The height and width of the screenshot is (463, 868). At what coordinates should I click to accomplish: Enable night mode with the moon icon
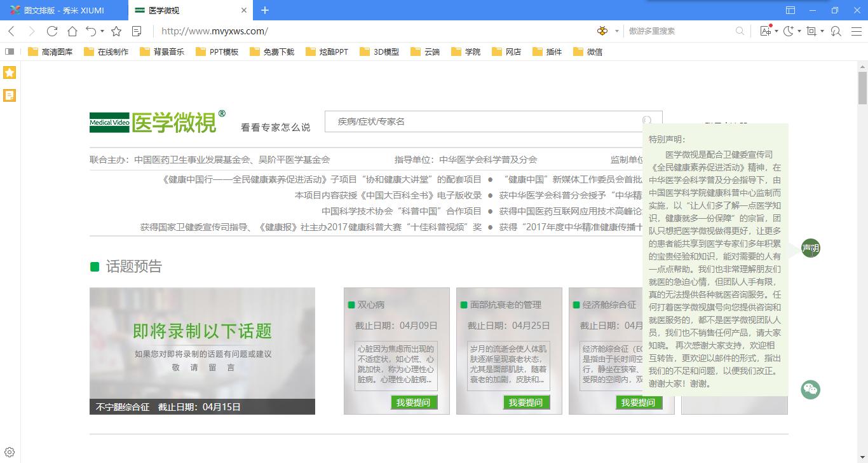[787, 31]
